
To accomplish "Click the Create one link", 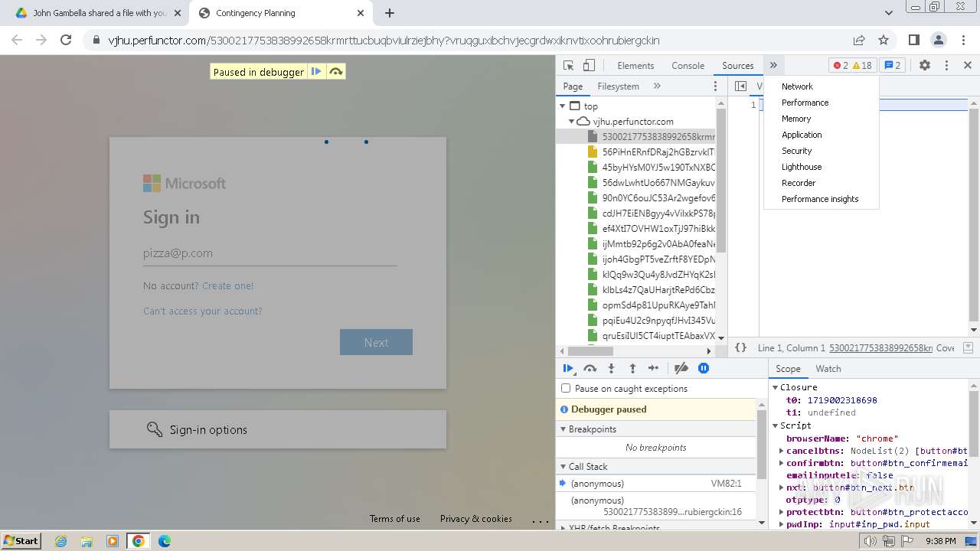I will click(227, 285).
